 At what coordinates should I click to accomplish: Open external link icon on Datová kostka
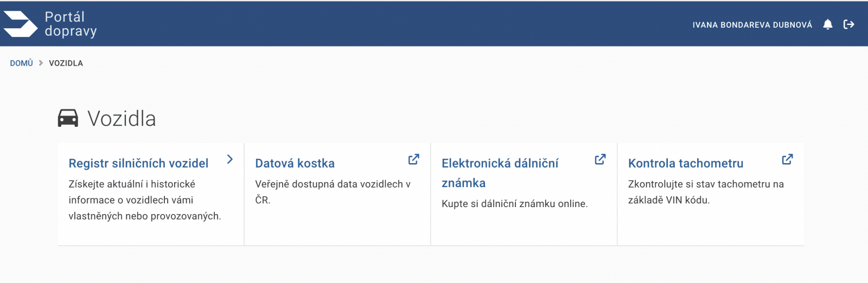[414, 159]
